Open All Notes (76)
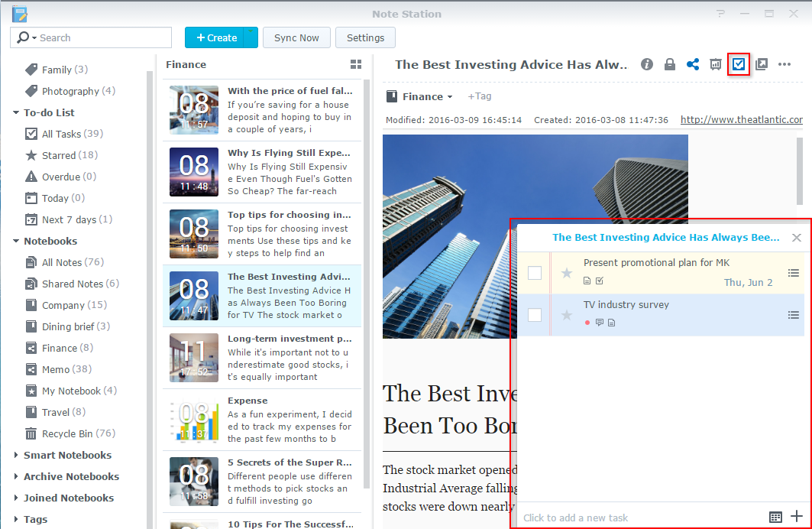 [64, 263]
